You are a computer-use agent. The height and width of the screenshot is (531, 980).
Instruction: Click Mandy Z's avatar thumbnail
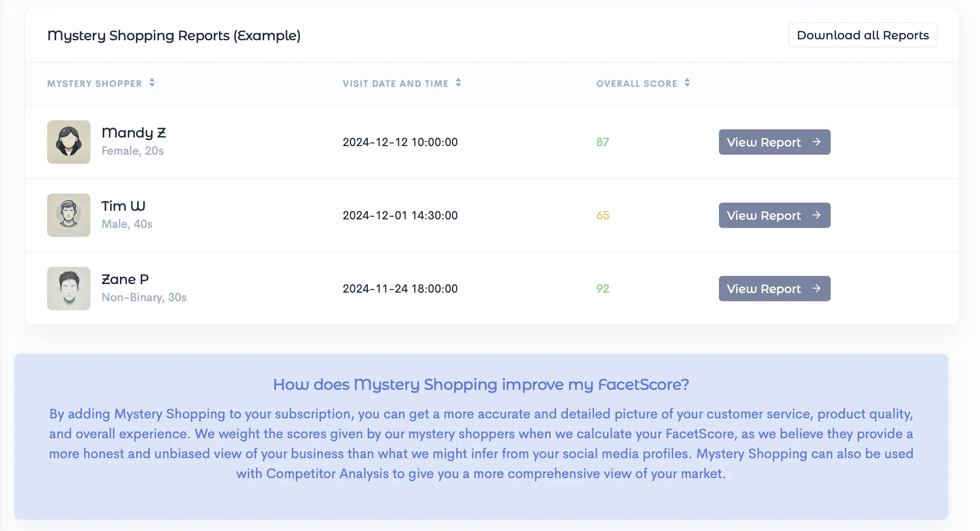(69, 142)
